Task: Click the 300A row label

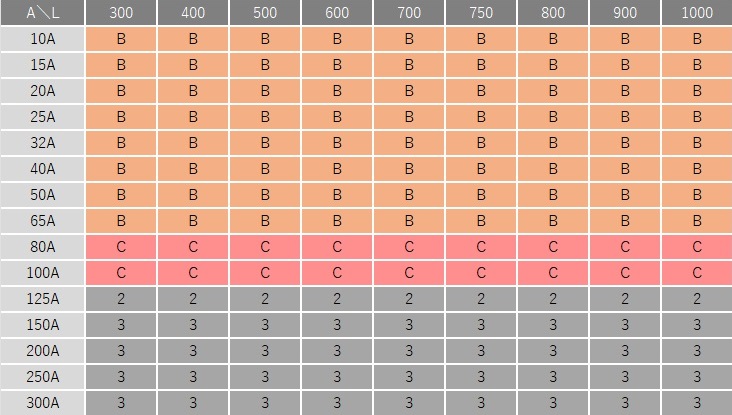Action: pos(43,401)
